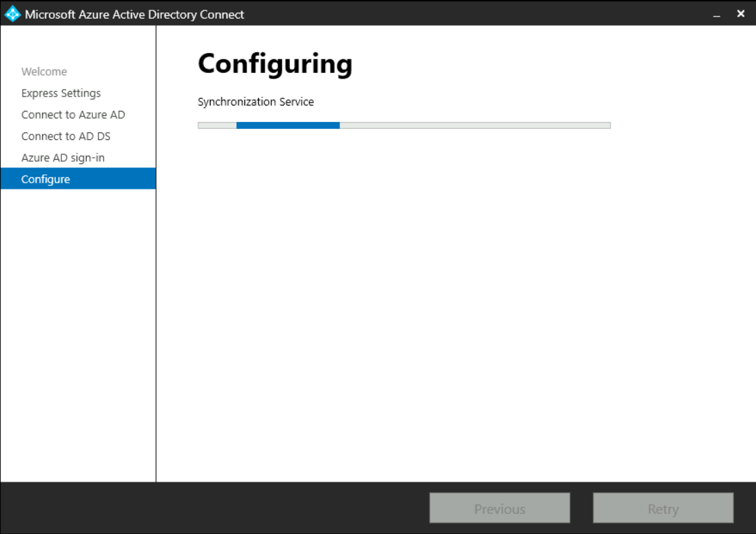Viewport: 756px width, 534px height.
Task: Click the gray unfilled progress track
Action: pyautogui.click(x=475, y=125)
